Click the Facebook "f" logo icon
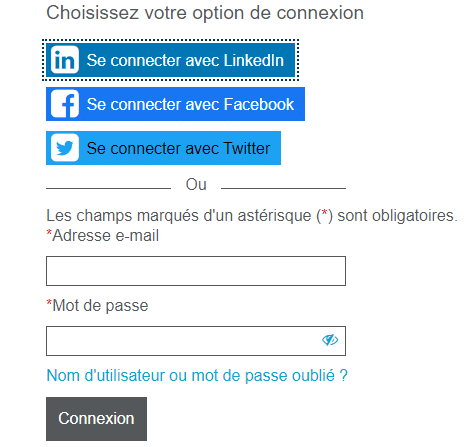Image resolution: width=476 pixels, height=447 pixels. point(65,104)
